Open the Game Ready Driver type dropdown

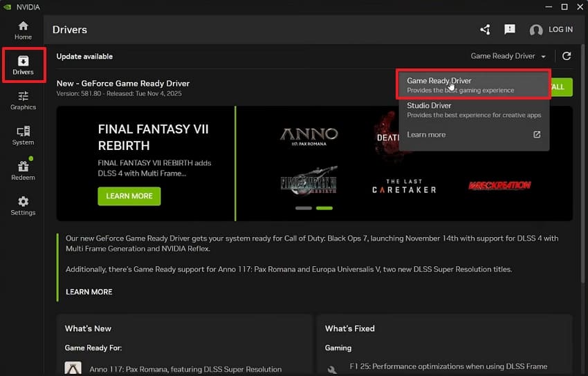508,56
